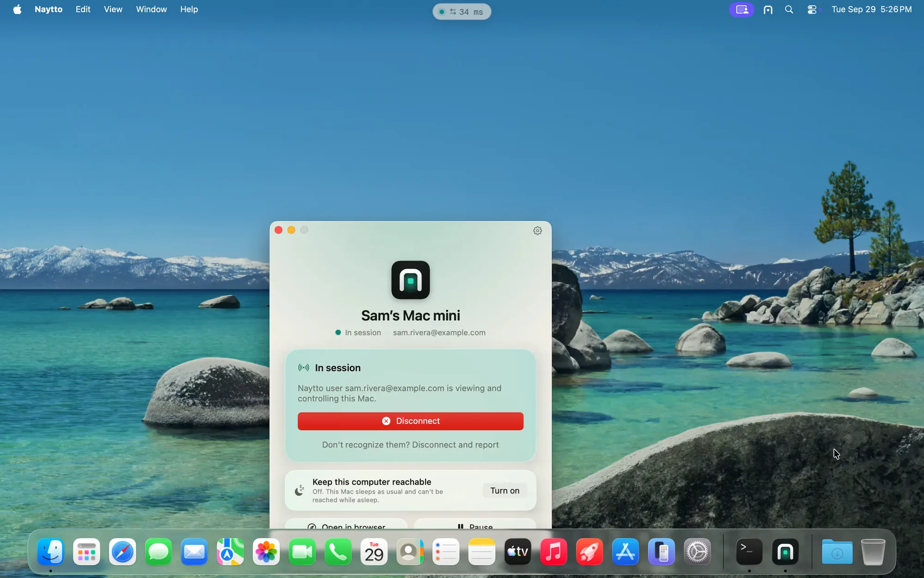Open the Naytto settings gear
This screenshot has height=578, width=924.
click(x=537, y=230)
